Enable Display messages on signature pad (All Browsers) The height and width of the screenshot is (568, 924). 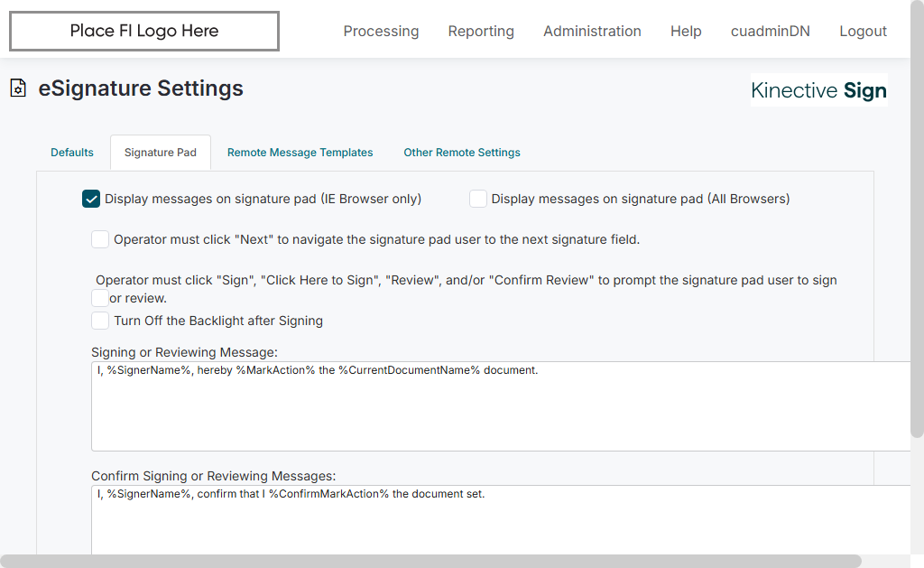click(x=478, y=200)
